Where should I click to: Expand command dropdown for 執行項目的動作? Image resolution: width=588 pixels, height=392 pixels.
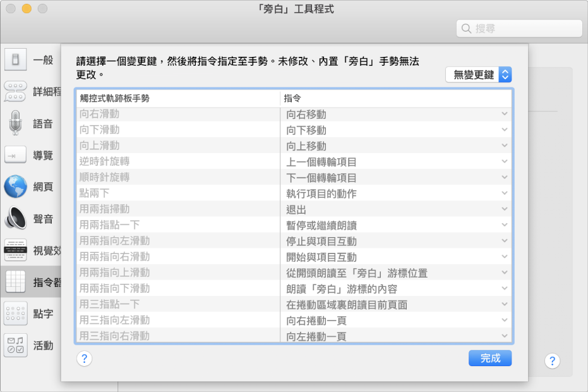coord(505,193)
